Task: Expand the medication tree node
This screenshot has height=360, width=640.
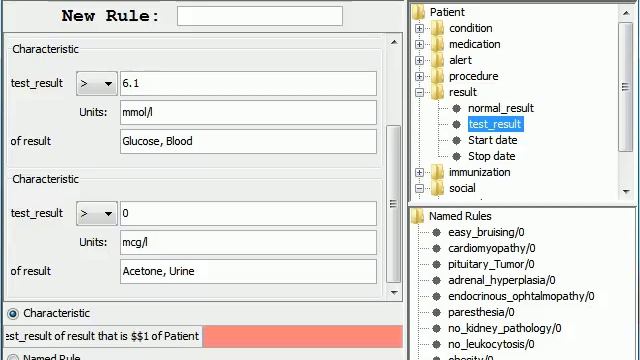Action: (x=419, y=44)
